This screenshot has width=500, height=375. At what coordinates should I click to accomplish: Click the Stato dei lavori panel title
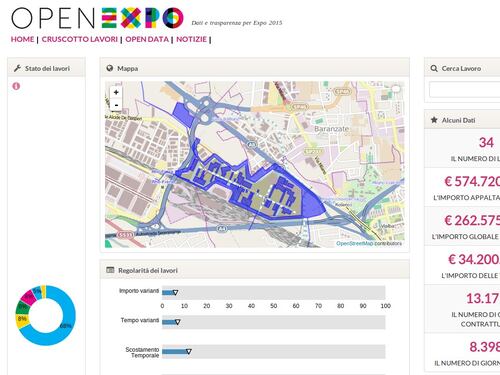(47, 68)
